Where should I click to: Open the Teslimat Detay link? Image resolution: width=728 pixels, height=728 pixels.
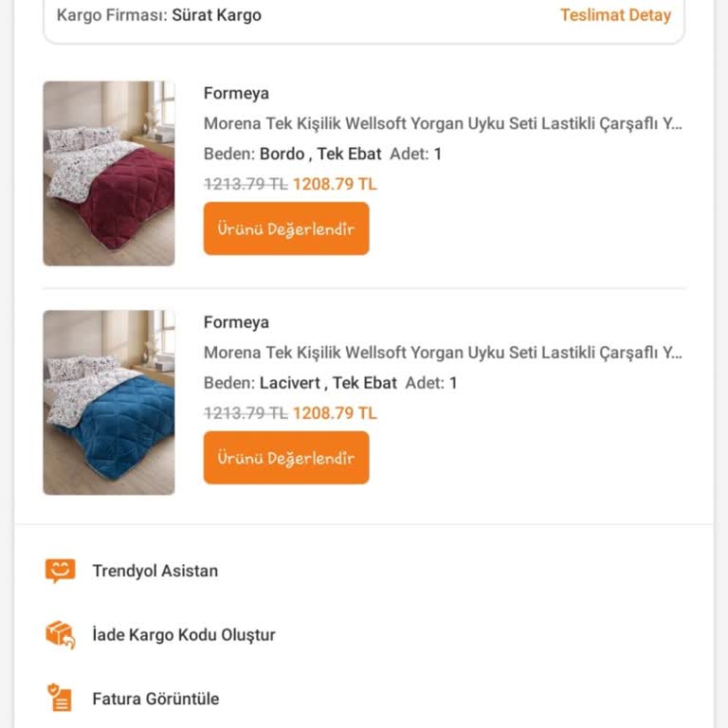pos(615,15)
